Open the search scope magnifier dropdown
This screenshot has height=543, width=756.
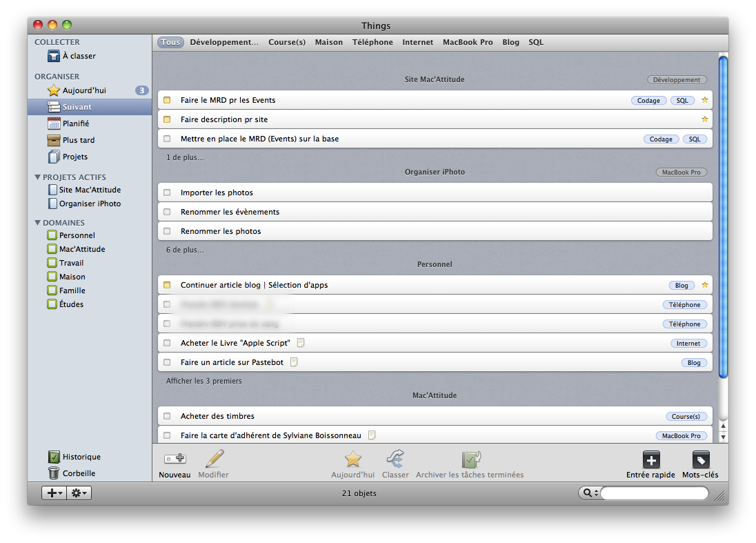[590, 493]
